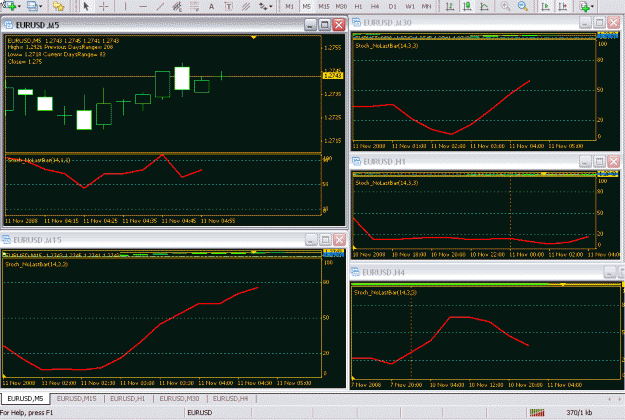Switch chart to line chart type
This screenshot has width=625, height=420.
(x=484, y=6)
